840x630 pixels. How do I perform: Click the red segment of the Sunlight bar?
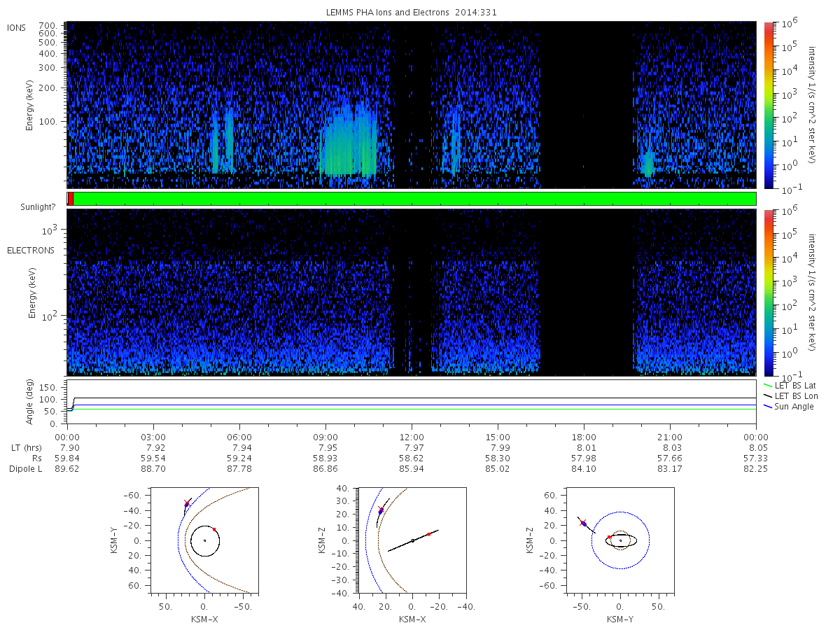[71, 199]
